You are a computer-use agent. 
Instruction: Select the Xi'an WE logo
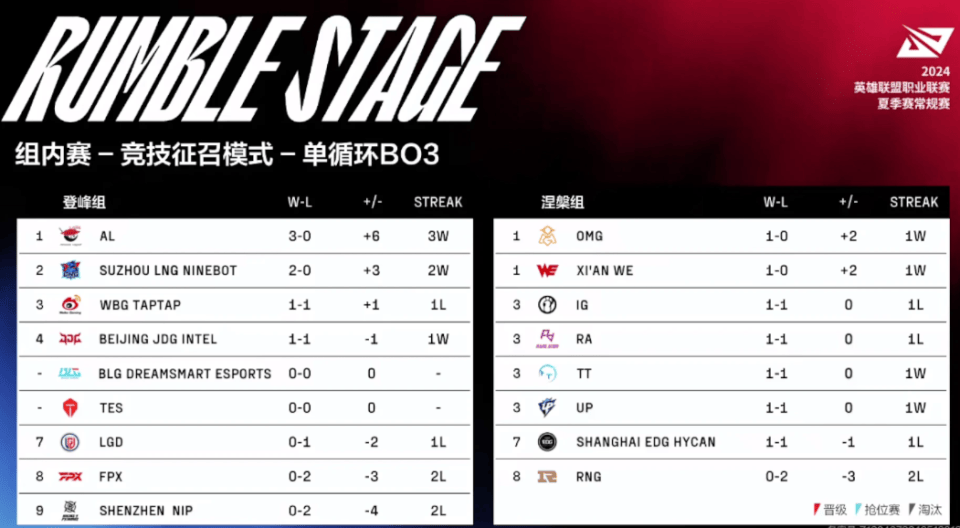547,270
